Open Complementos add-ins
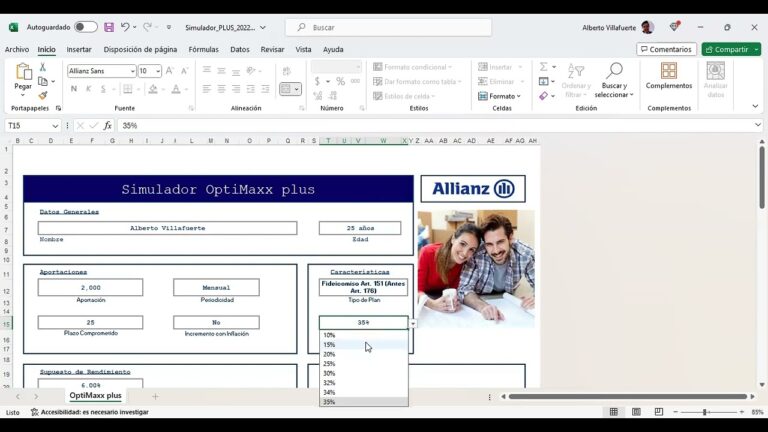768x432 pixels. tap(669, 76)
